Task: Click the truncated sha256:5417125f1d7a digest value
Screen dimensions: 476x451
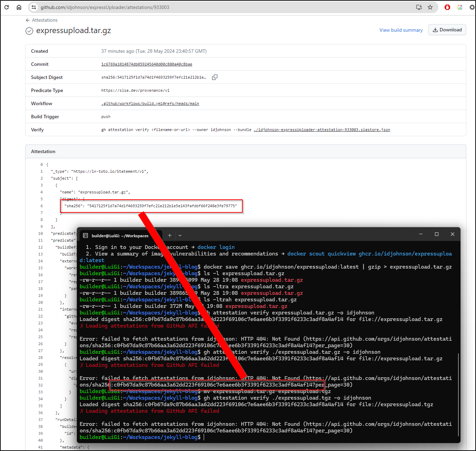Action: pos(154,77)
